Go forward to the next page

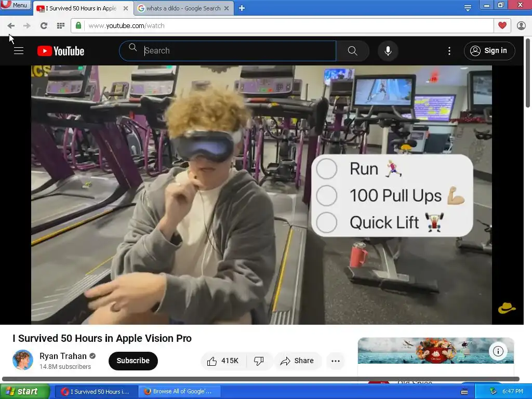27,26
